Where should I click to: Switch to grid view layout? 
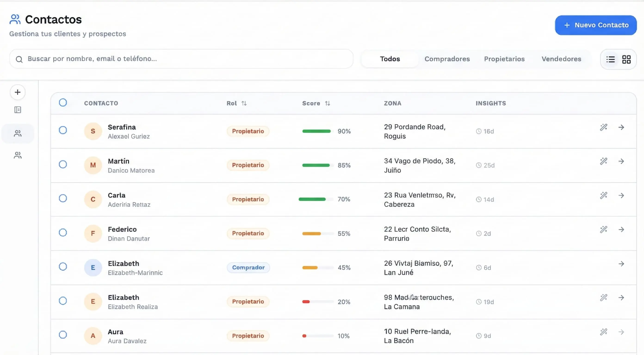[x=626, y=59]
